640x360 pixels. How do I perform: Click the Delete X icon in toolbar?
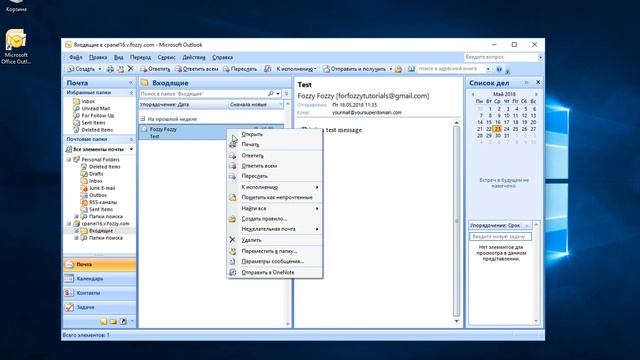point(131,69)
